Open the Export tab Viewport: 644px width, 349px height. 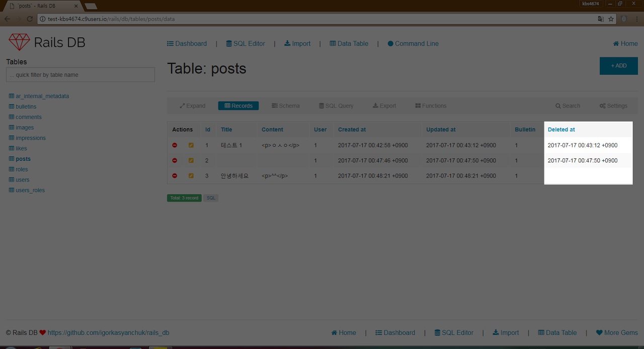tap(384, 106)
